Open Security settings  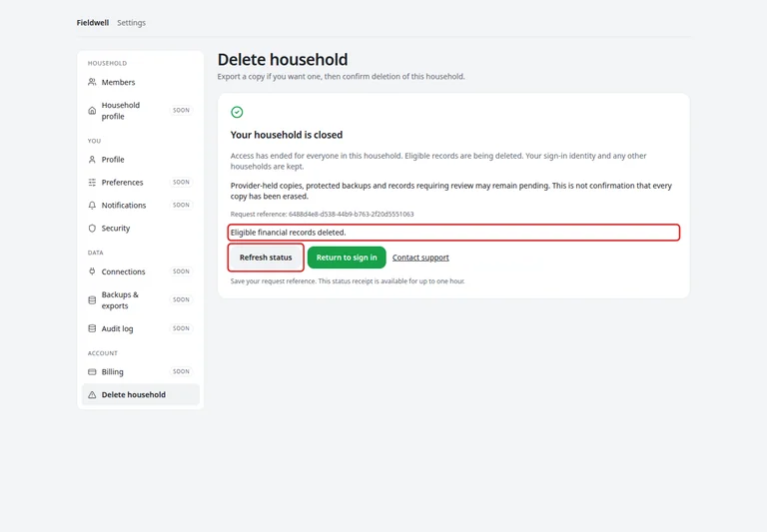click(141, 229)
